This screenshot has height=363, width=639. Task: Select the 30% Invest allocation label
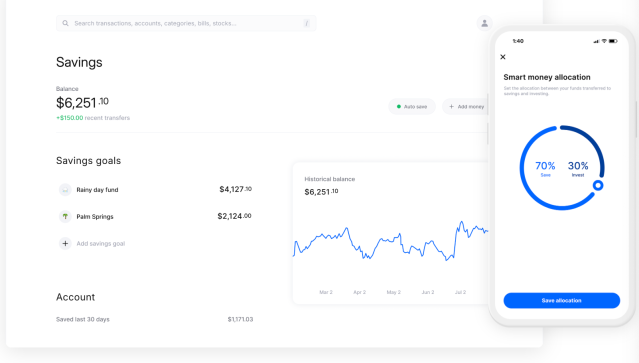point(578,169)
